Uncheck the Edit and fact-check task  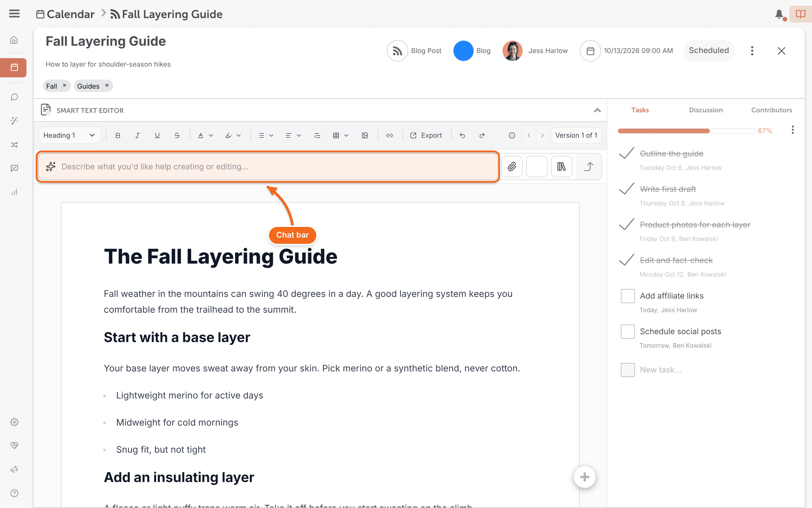pos(626,260)
